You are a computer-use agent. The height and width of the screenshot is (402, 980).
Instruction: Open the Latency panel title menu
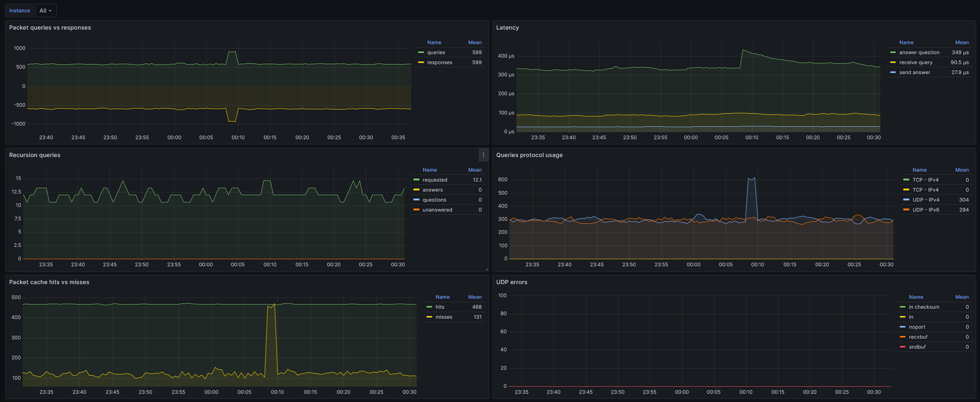[507, 28]
